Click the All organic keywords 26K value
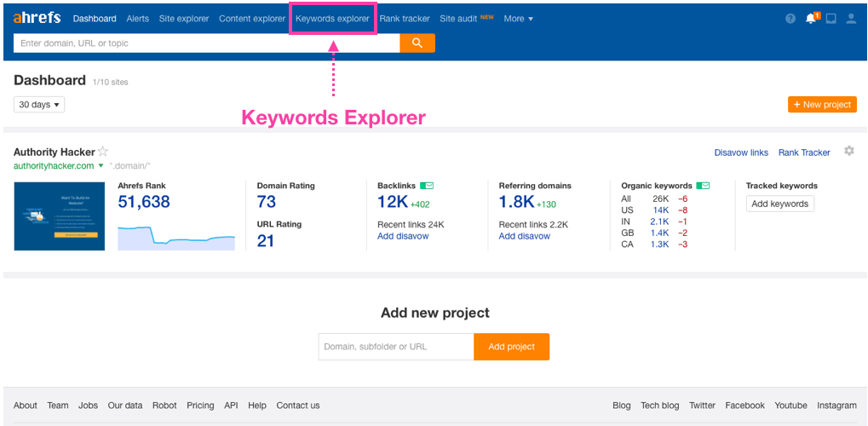Viewport: 868px width, 426px height. 661,199
